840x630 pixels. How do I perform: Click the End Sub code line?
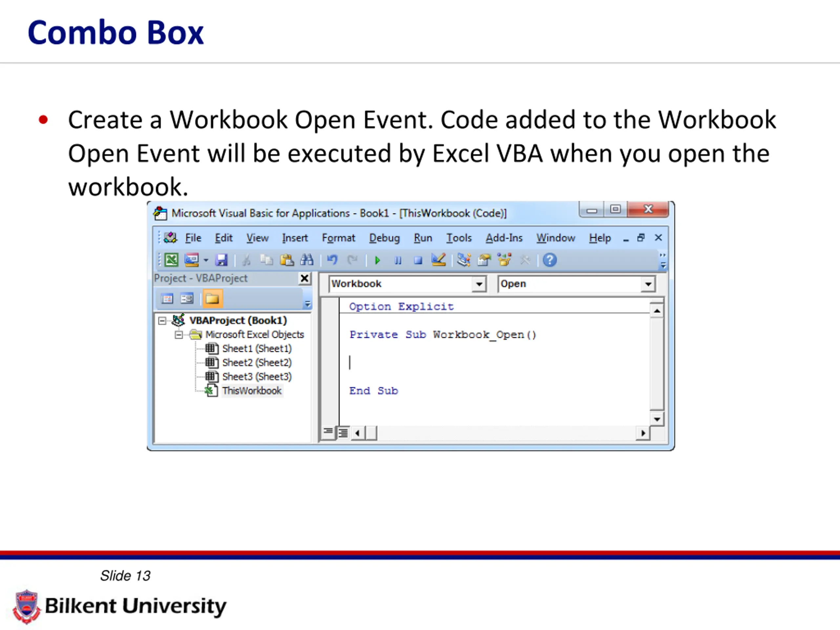374,391
